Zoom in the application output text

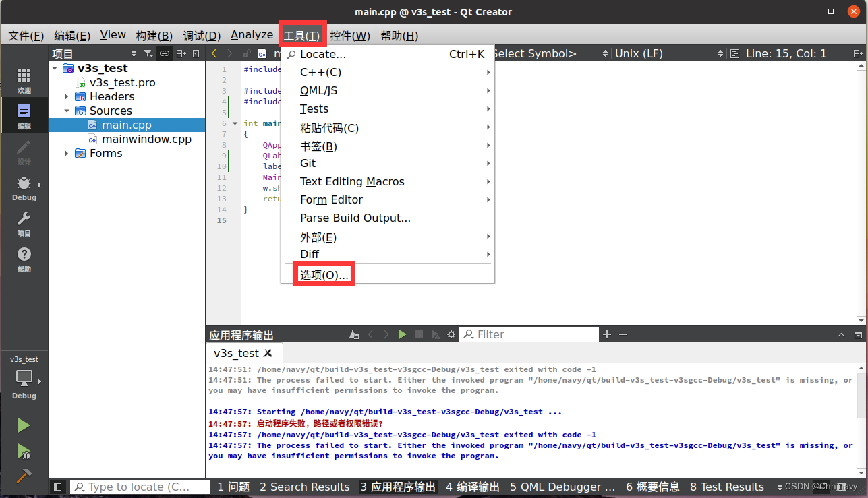pos(607,334)
